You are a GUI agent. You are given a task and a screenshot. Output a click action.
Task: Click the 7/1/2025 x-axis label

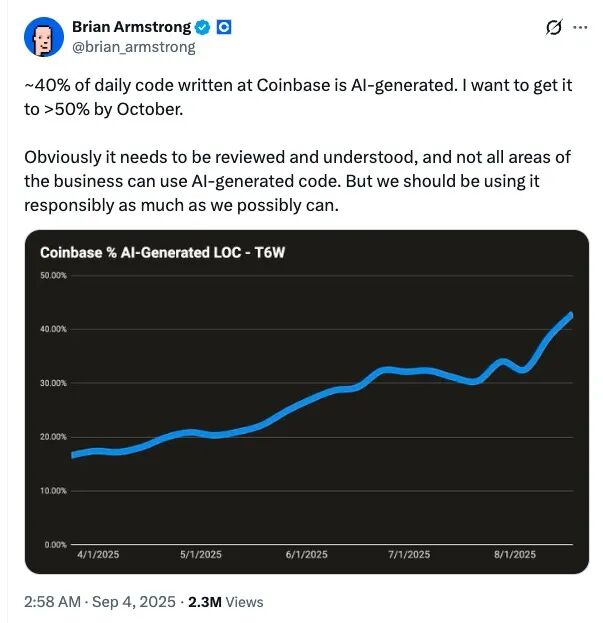point(409,554)
